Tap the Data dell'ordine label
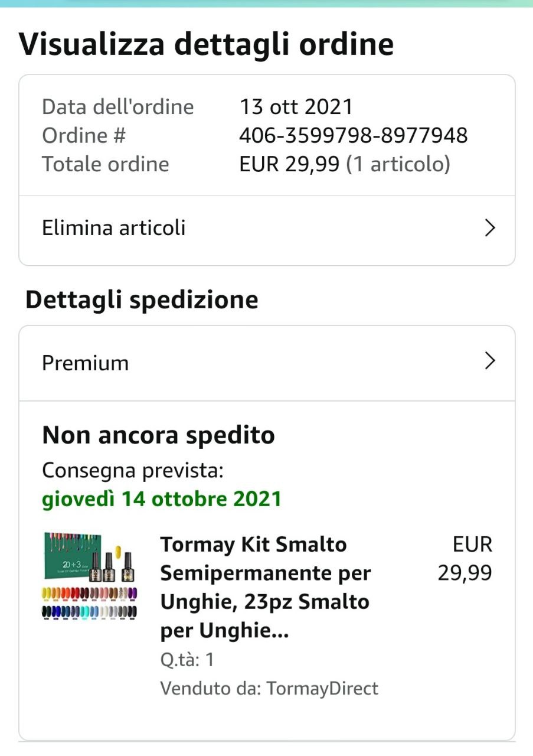 tap(118, 107)
